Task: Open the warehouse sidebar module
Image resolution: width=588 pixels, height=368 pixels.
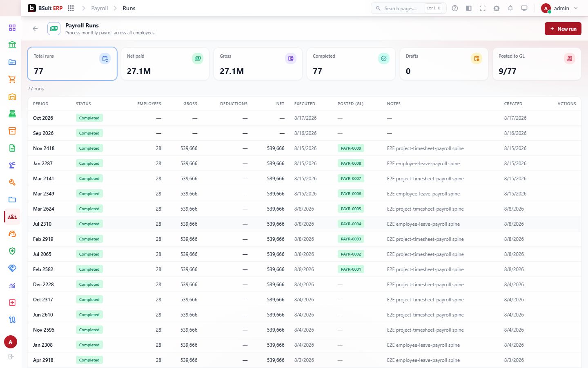Action: point(12,96)
